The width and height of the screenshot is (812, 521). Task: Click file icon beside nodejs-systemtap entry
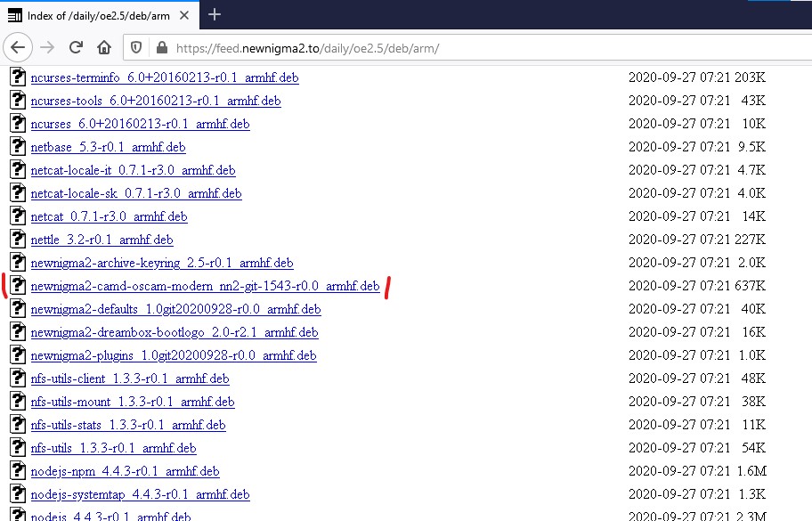pos(18,494)
